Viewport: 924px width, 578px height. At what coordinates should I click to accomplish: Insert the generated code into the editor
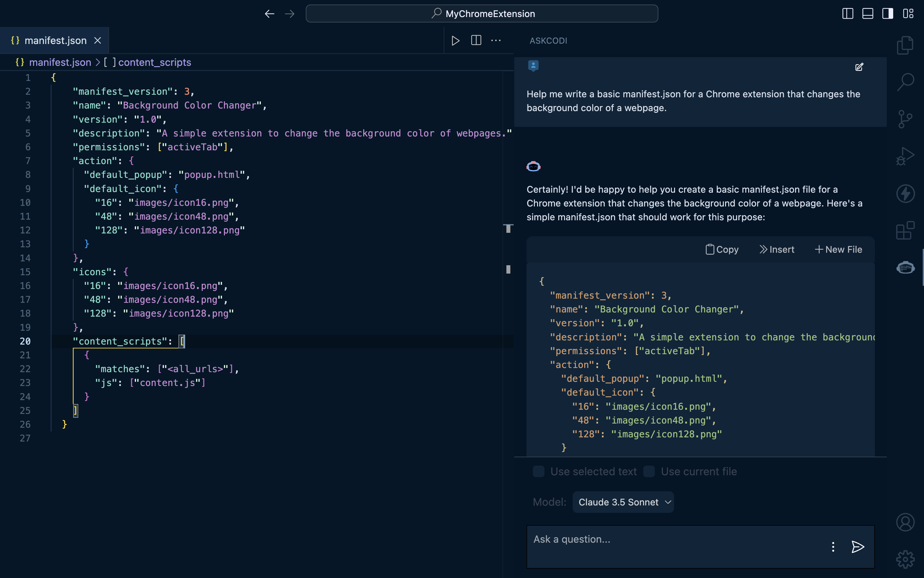coord(777,250)
